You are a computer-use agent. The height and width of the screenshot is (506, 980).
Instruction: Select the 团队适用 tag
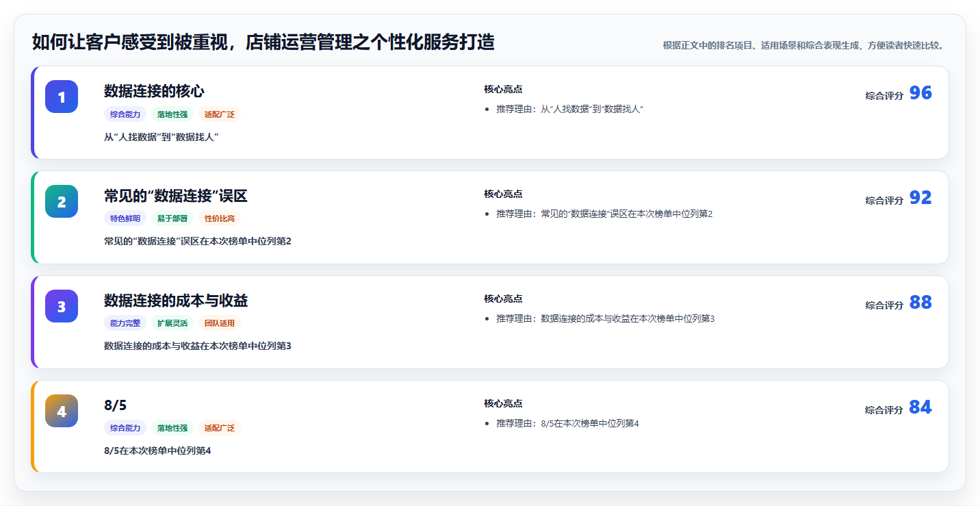pos(220,324)
